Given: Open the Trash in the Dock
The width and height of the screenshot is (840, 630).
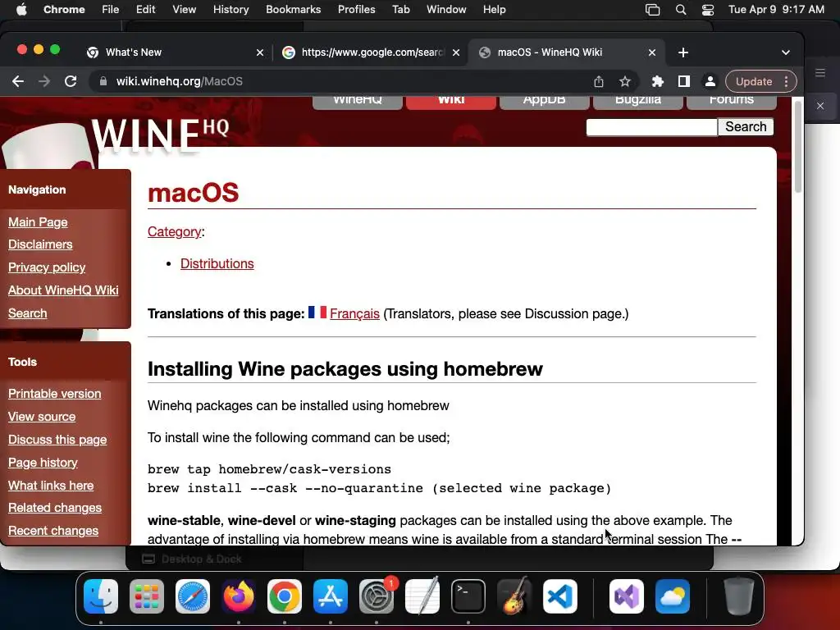Looking at the screenshot, I should pos(739,596).
